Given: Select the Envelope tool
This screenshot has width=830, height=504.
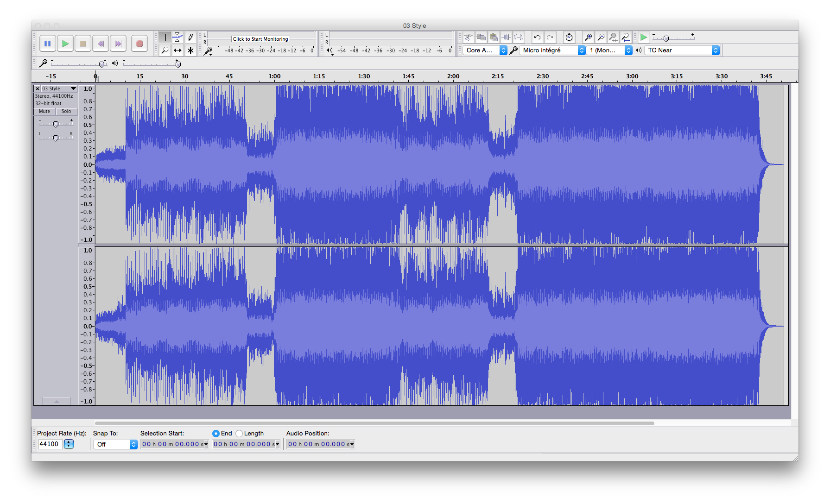Looking at the screenshot, I should [177, 37].
